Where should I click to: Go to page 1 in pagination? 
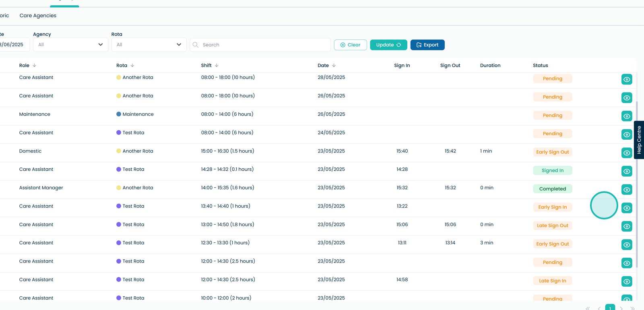coord(610,308)
